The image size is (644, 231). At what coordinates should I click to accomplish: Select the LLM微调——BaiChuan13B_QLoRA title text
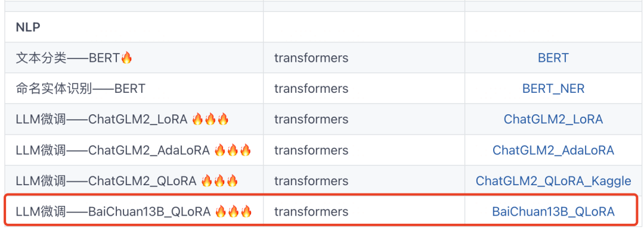113,212
